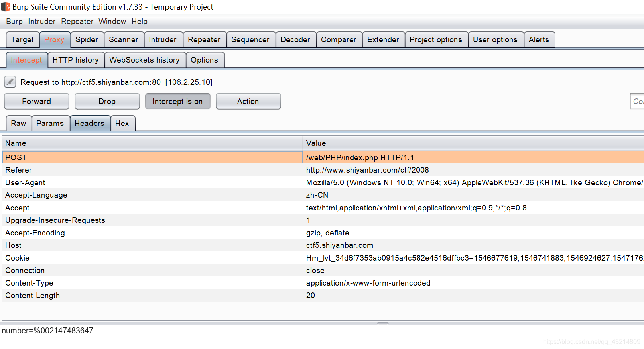Image resolution: width=644 pixels, height=349 pixels.
Task: Click the zh-CN value cell
Action: (x=474, y=195)
